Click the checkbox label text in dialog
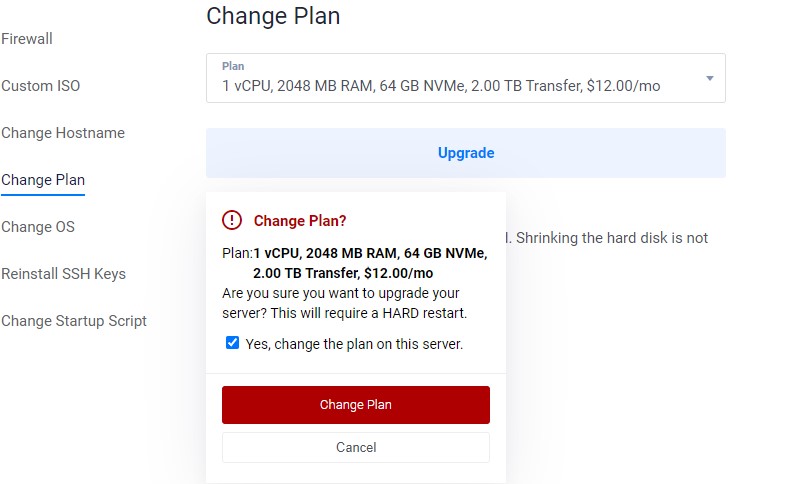Viewport: 797px width, 484px height. coord(354,344)
